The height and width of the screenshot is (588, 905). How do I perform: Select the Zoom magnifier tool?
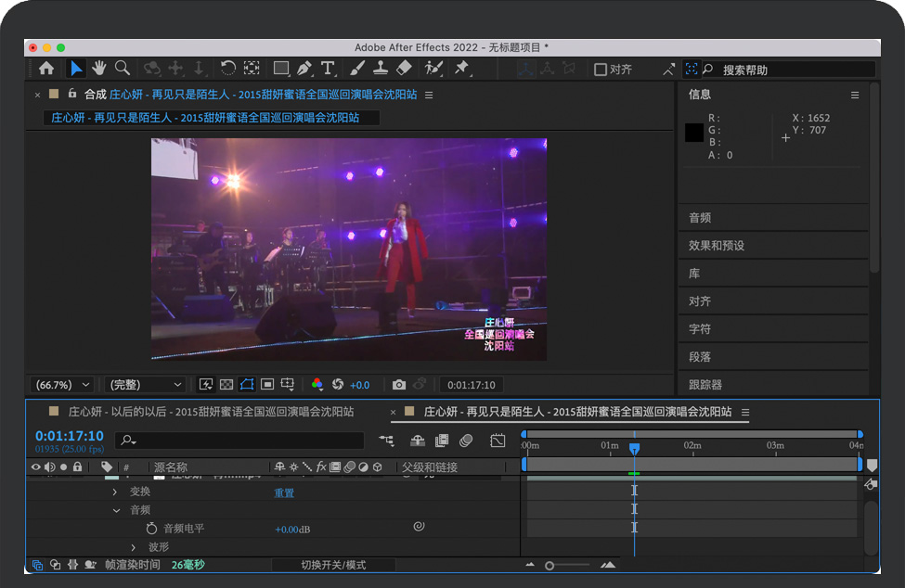coord(122,69)
